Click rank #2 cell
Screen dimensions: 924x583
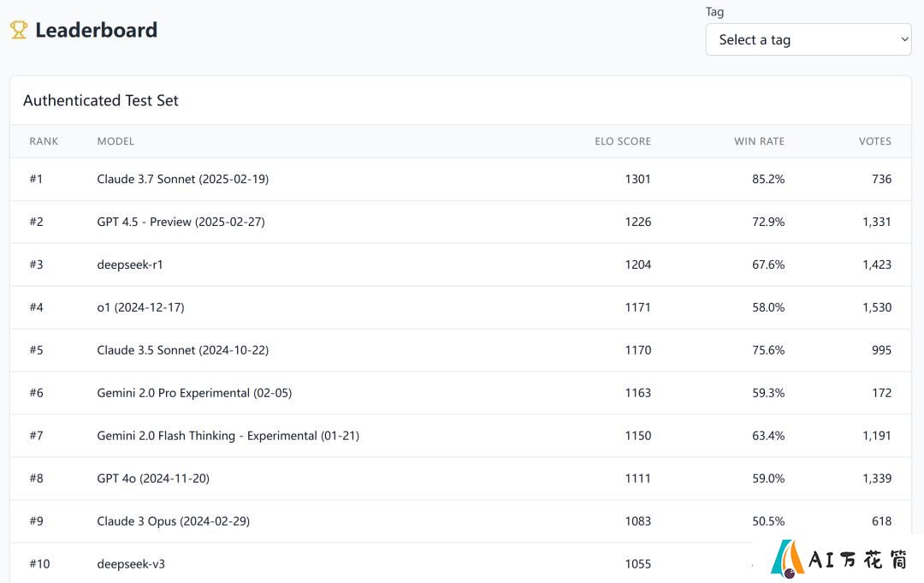coord(36,222)
